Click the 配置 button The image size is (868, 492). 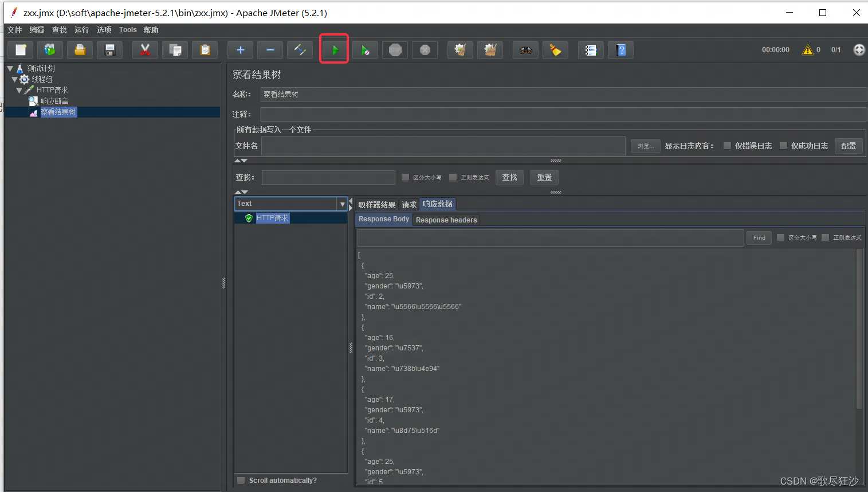[x=849, y=146]
